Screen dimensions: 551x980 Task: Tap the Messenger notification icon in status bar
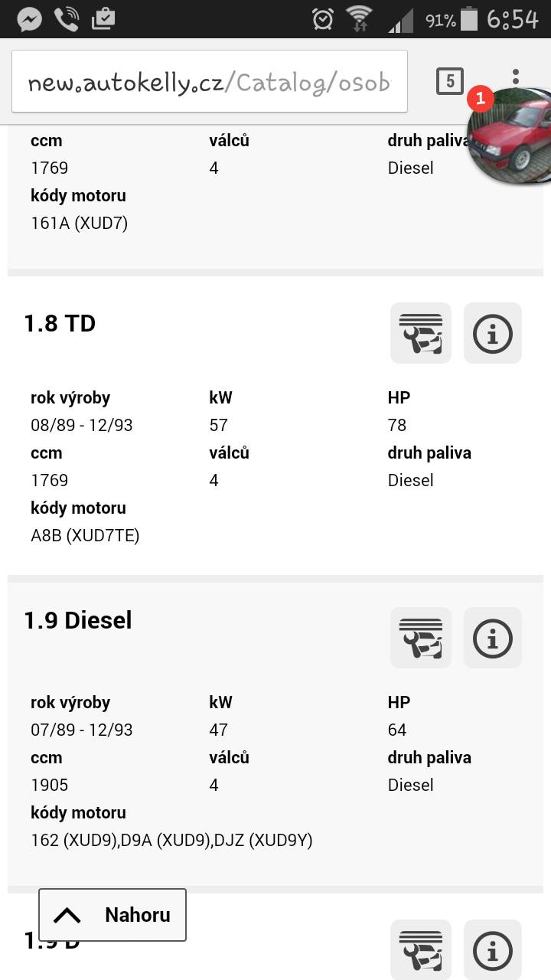29,19
